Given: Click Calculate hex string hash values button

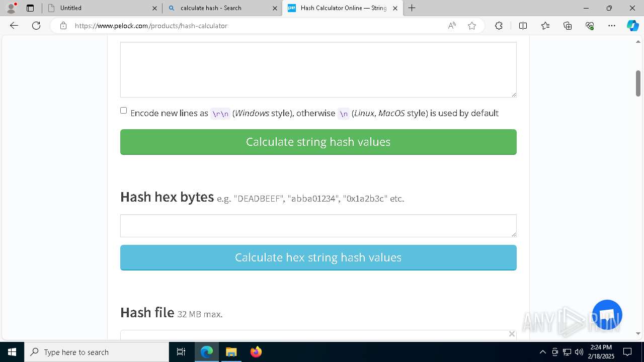Looking at the screenshot, I should (318, 257).
